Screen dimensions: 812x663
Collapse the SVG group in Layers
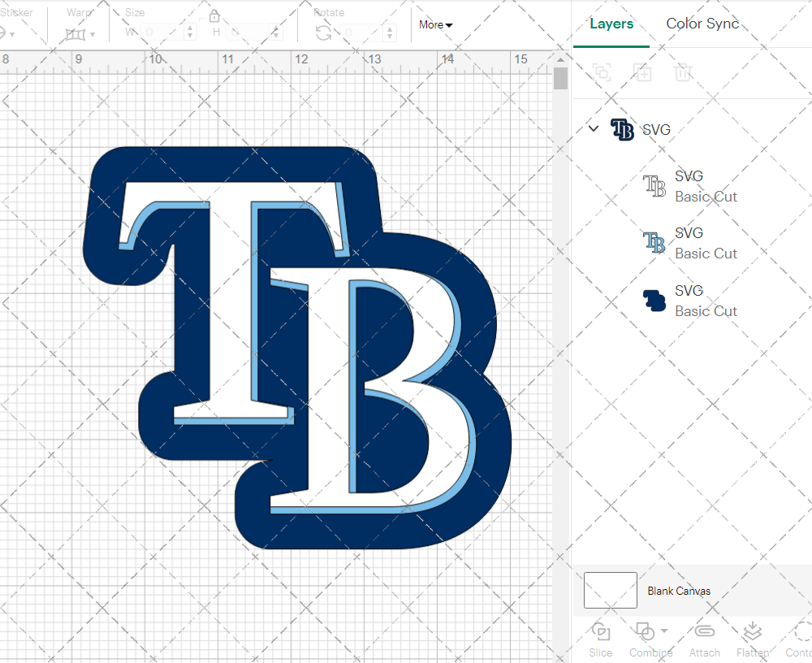(594, 128)
